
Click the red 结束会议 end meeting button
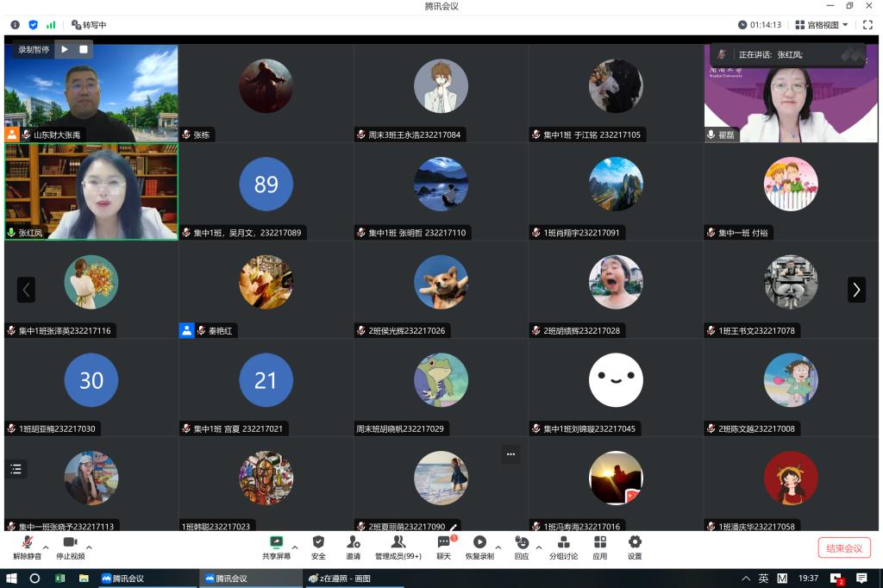click(x=844, y=547)
